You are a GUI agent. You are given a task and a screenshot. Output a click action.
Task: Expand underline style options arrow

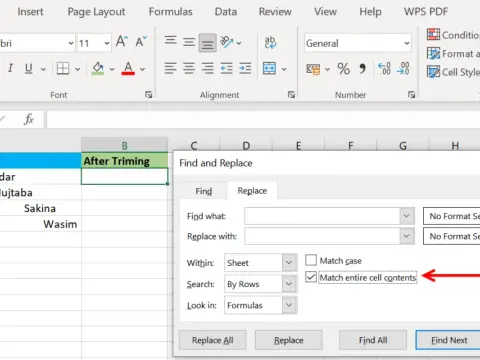pos(43,69)
